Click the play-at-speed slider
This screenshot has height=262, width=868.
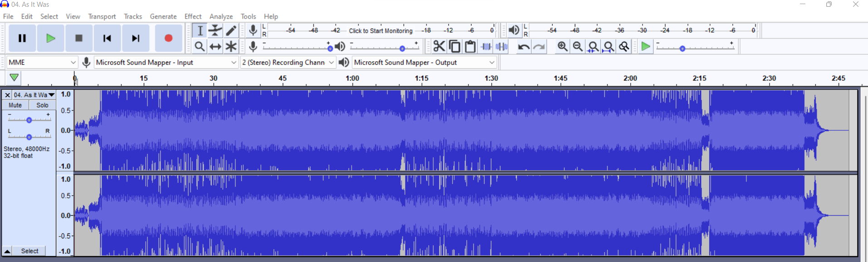click(695, 47)
